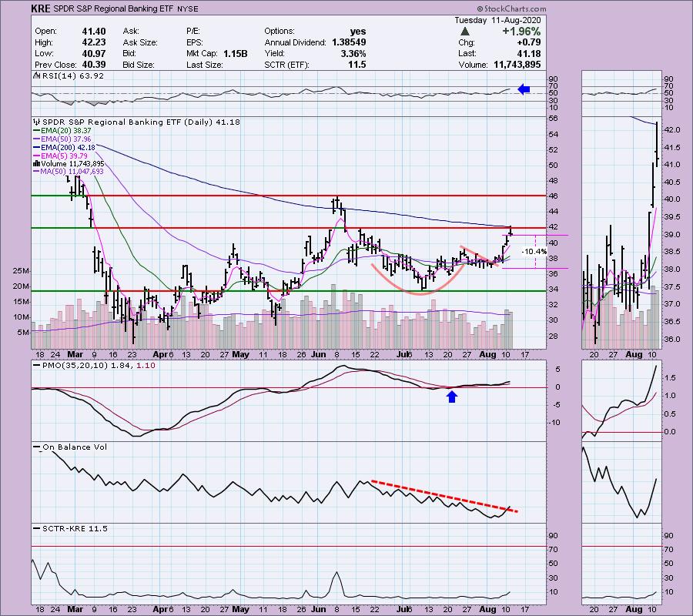Click the Jun label on main chart date axis
This screenshot has width=693, height=616.
pyautogui.click(x=318, y=355)
